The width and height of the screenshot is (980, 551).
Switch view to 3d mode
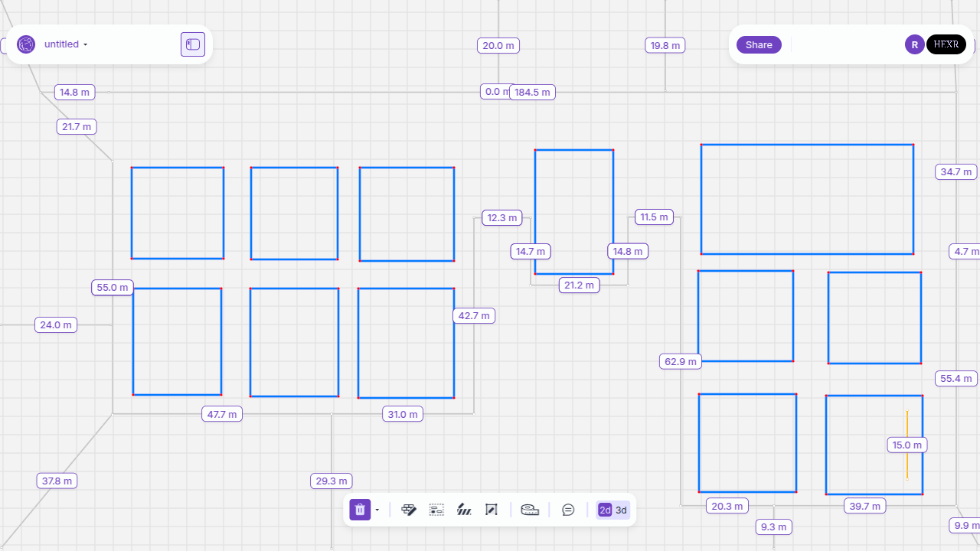(x=621, y=510)
